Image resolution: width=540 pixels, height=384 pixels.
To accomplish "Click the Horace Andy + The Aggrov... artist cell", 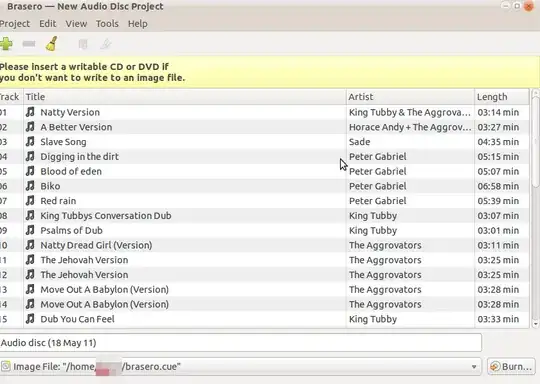I will 410,127.
